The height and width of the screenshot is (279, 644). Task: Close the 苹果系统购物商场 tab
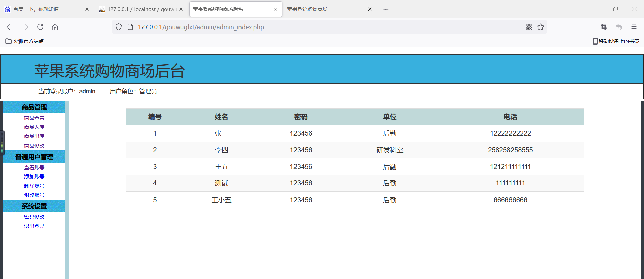tap(370, 9)
